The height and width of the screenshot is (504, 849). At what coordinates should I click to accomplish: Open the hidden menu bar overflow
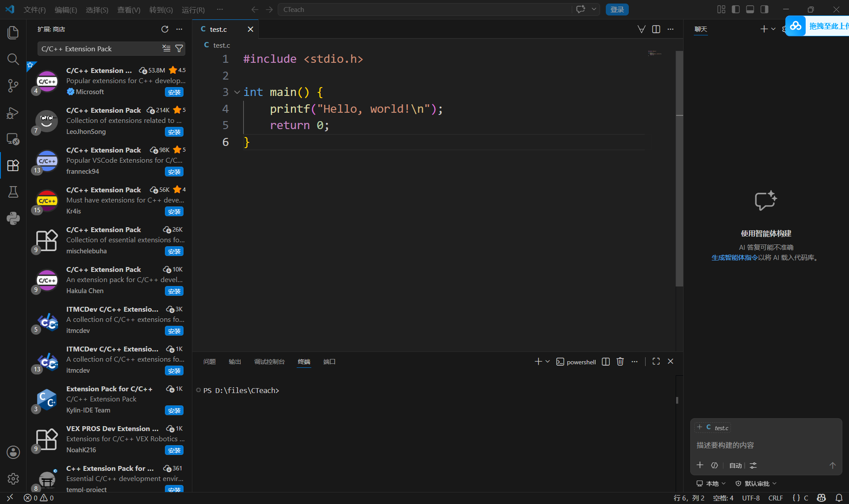[x=220, y=9]
